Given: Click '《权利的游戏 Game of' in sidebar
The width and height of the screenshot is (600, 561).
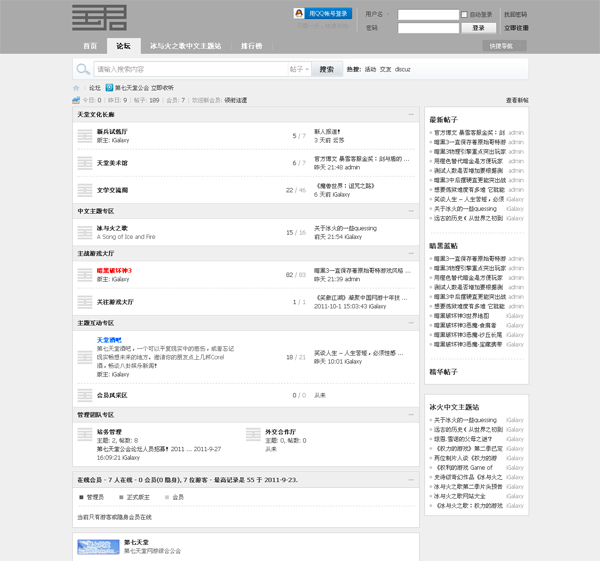Looking at the screenshot, I should [x=464, y=468].
